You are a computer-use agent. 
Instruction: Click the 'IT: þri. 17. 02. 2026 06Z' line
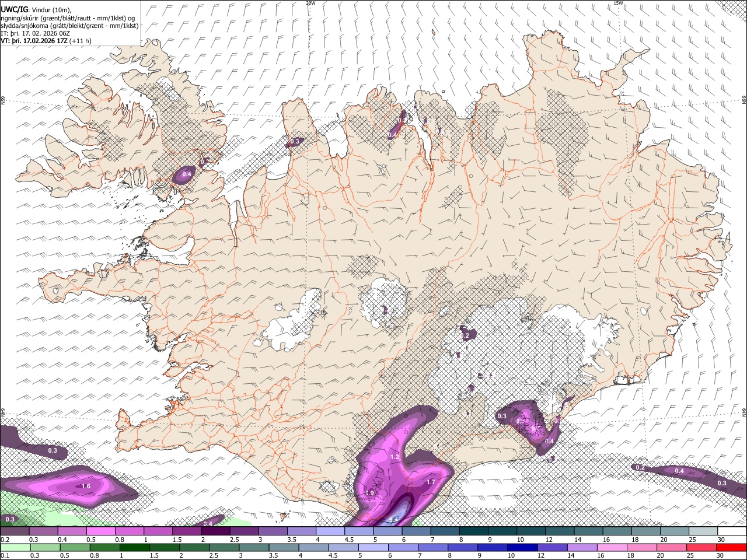tap(35, 33)
